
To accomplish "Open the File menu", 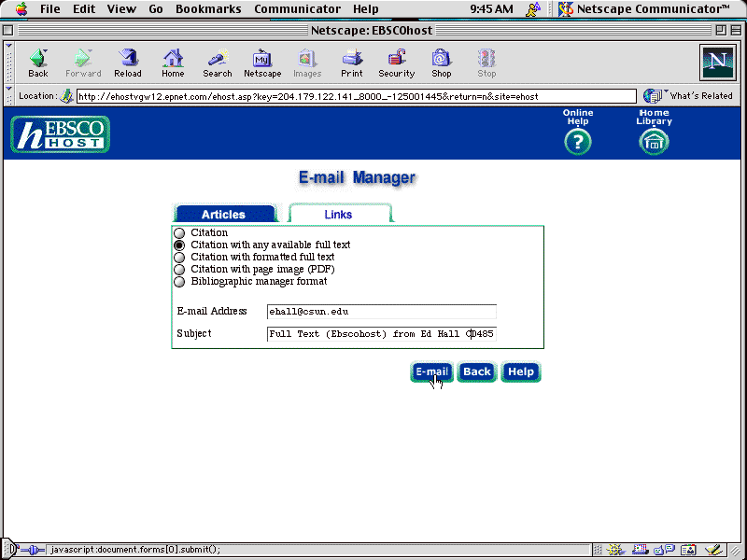I will [50, 8].
